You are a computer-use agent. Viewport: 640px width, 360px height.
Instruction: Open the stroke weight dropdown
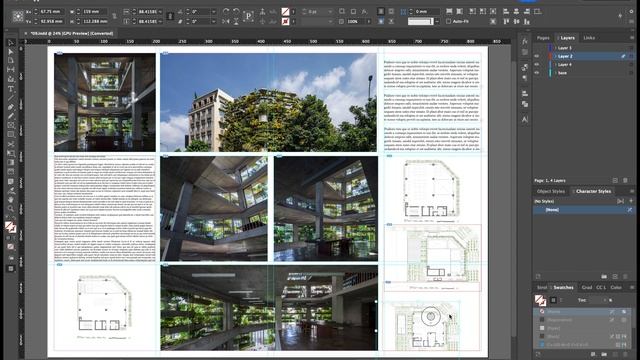point(329,12)
